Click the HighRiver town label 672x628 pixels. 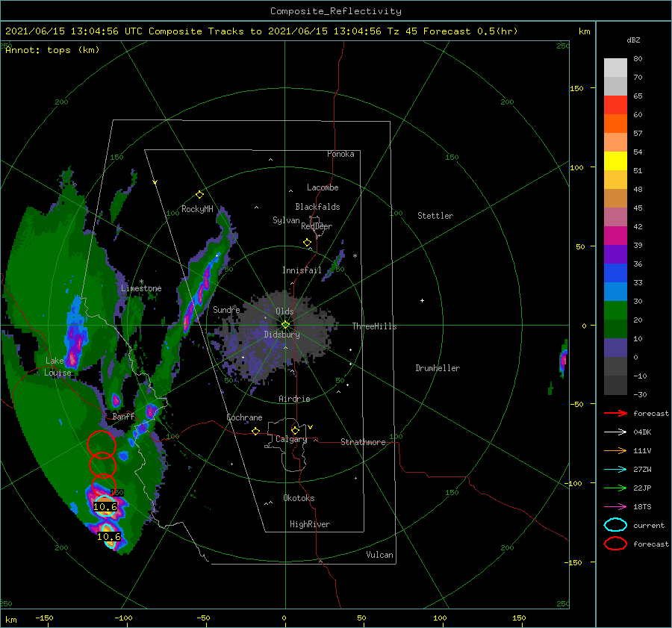coord(310,524)
